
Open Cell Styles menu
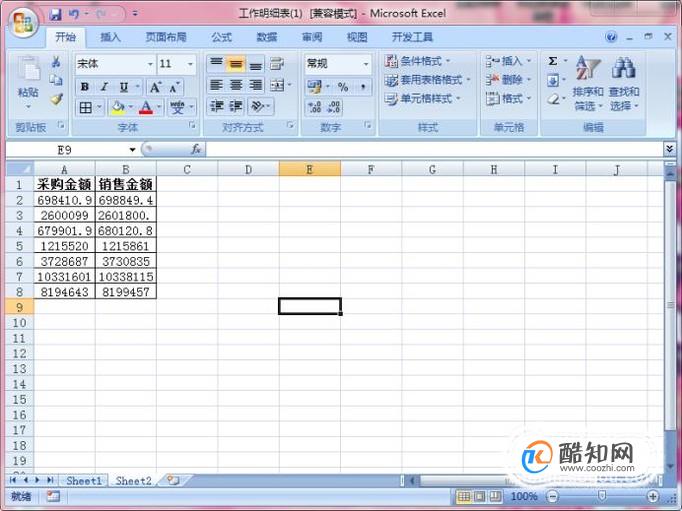[422, 99]
